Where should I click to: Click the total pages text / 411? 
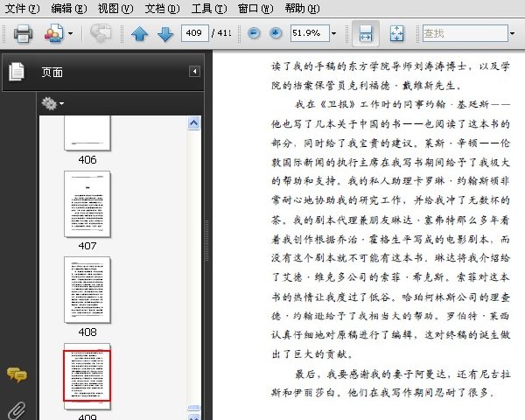pyautogui.click(x=221, y=33)
